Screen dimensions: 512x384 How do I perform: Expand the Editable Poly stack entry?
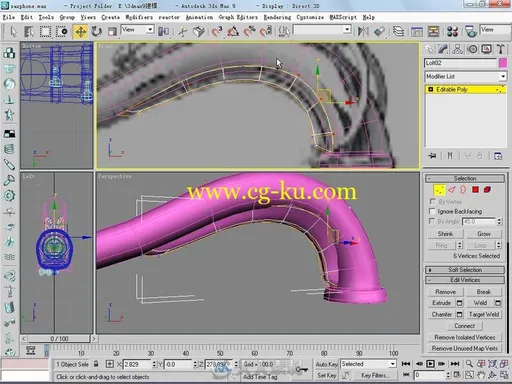coord(431,89)
